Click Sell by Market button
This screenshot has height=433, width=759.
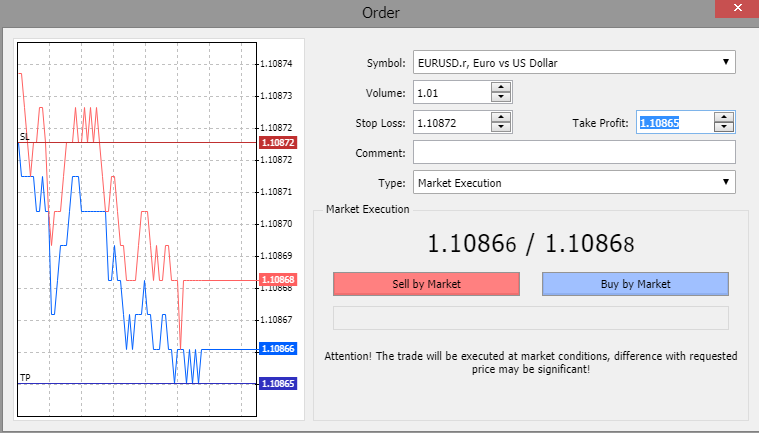point(426,284)
